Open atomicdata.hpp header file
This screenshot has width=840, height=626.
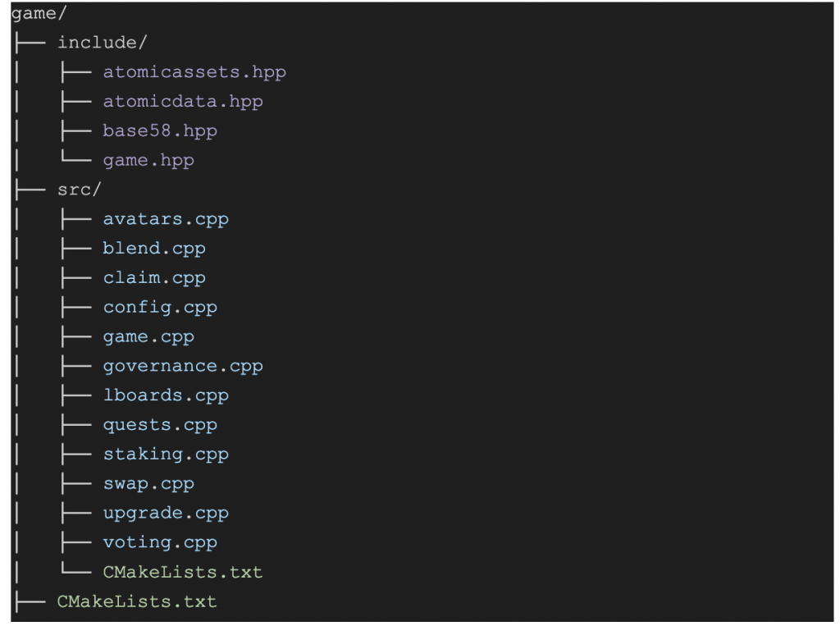click(183, 101)
